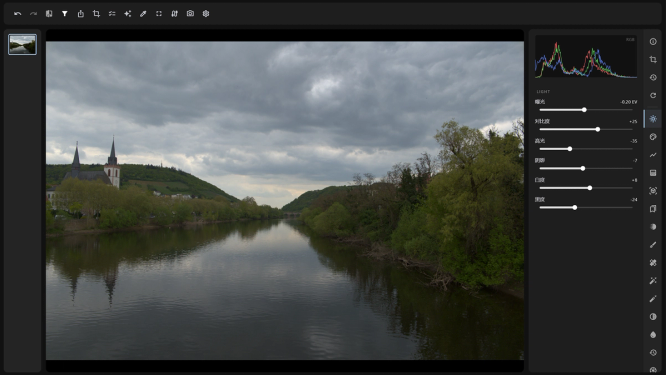The height and width of the screenshot is (375, 666).
Task: Open settings gear in toolbar
Action: [x=206, y=14]
